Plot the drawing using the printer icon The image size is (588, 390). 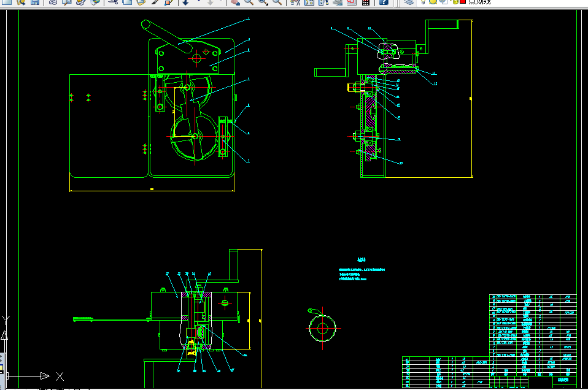(x=53, y=2)
